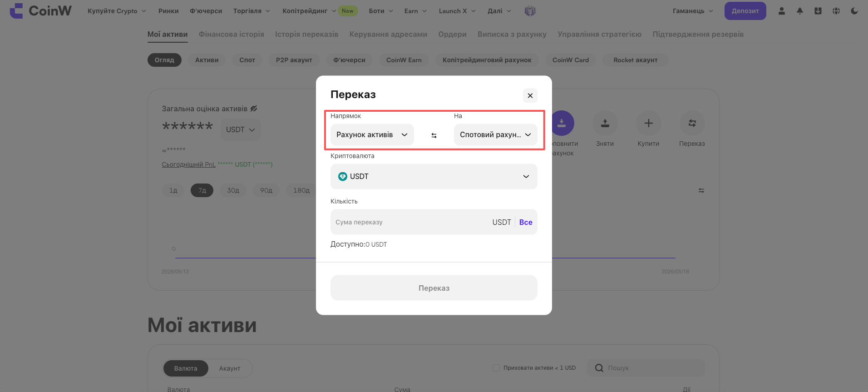Open notifications bell
868x392 pixels.
[x=800, y=11]
